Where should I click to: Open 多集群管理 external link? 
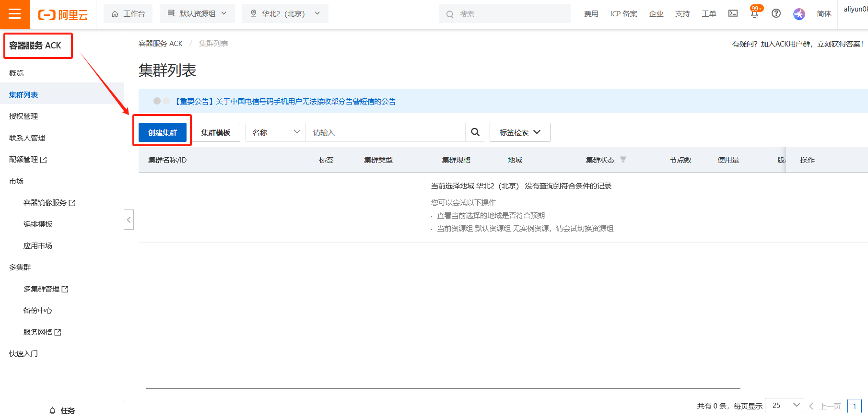tap(46, 289)
